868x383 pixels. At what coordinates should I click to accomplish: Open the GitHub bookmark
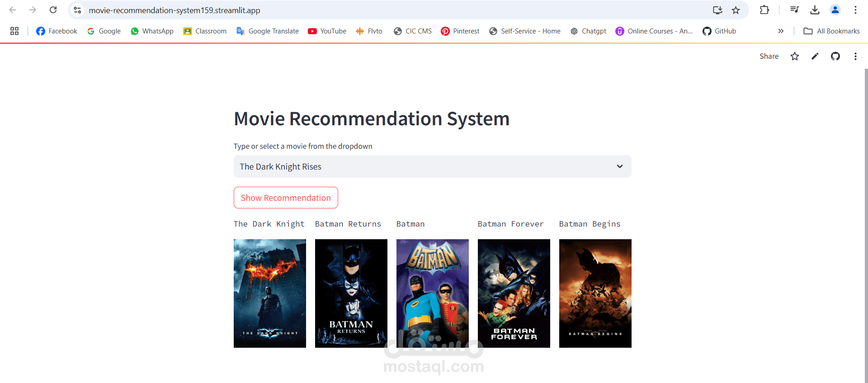click(719, 31)
